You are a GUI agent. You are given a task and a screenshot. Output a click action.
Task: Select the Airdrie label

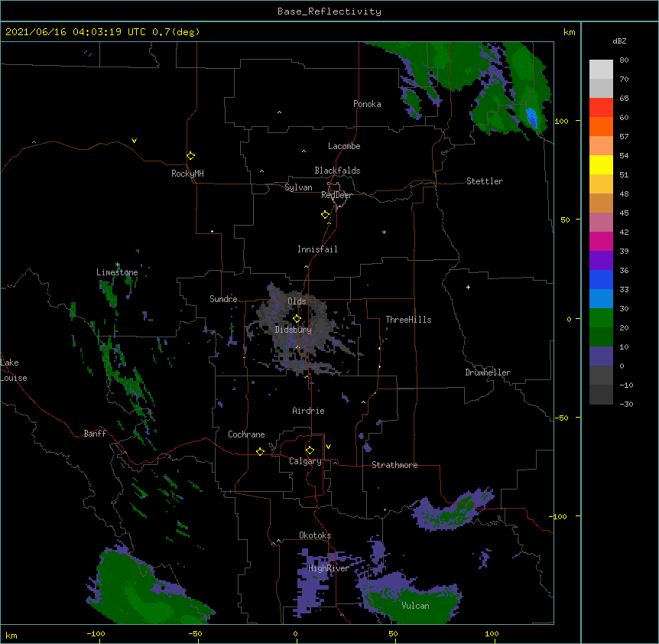tap(308, 411)
